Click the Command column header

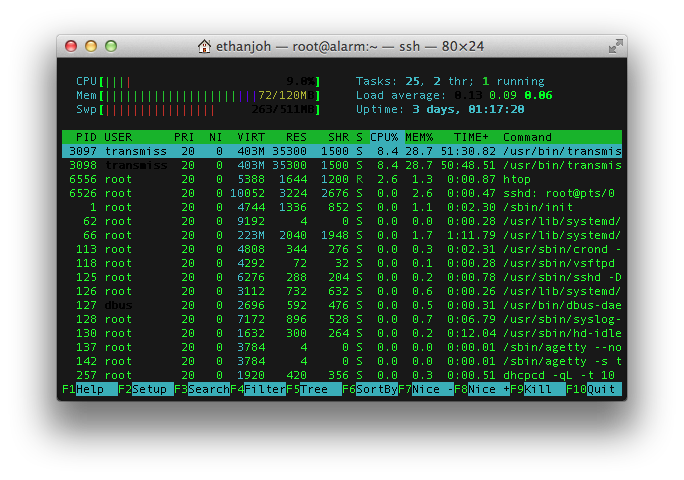[527, 137]
